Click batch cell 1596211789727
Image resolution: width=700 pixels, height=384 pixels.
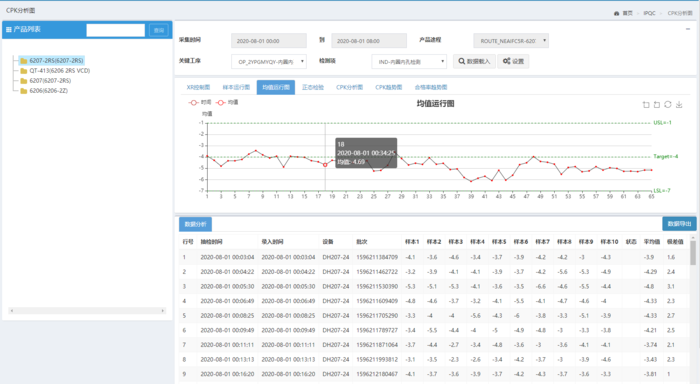click(377, 330)
